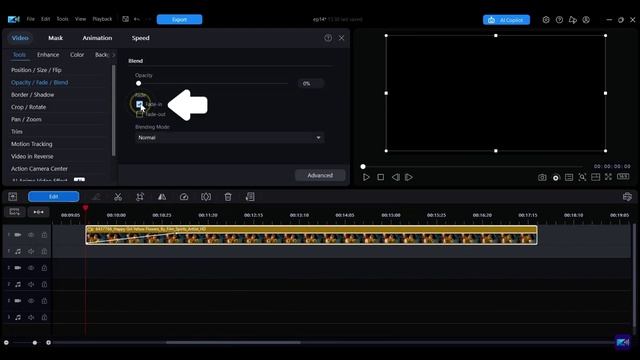Viewport: 640px width, 360px height.
Task: Click the preview list-view icon
Action: tap(569, 178)
